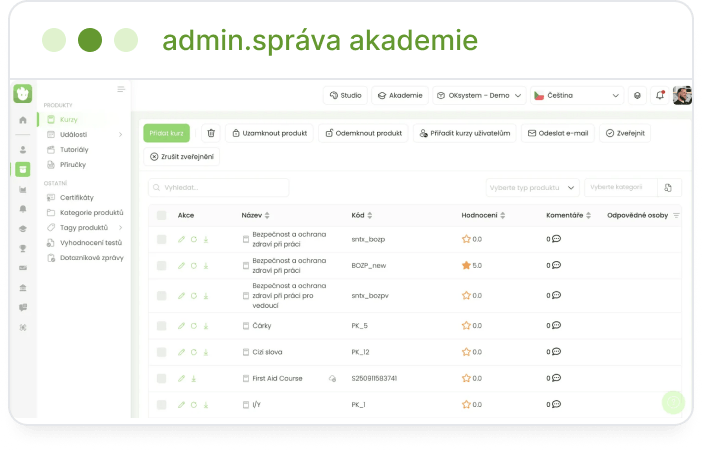The width and height of the screenshot is (702, 450).
Task: Toggle the select-all checkbox in table header
Action: point(162,215)
